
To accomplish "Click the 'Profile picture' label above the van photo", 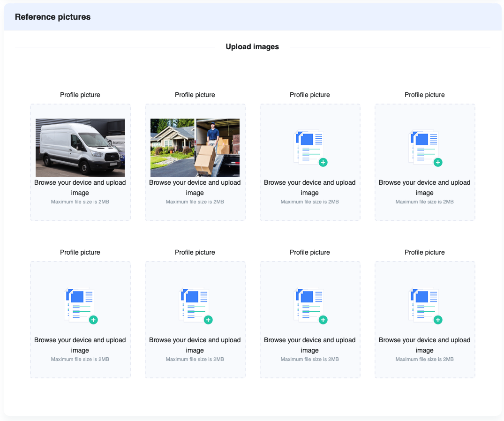I will point(80,95).
